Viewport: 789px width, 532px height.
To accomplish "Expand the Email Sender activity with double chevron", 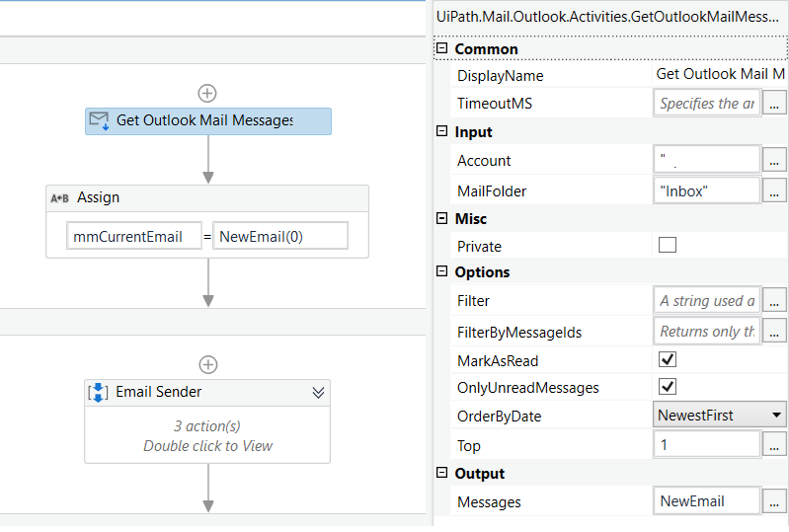I will 318,392.
